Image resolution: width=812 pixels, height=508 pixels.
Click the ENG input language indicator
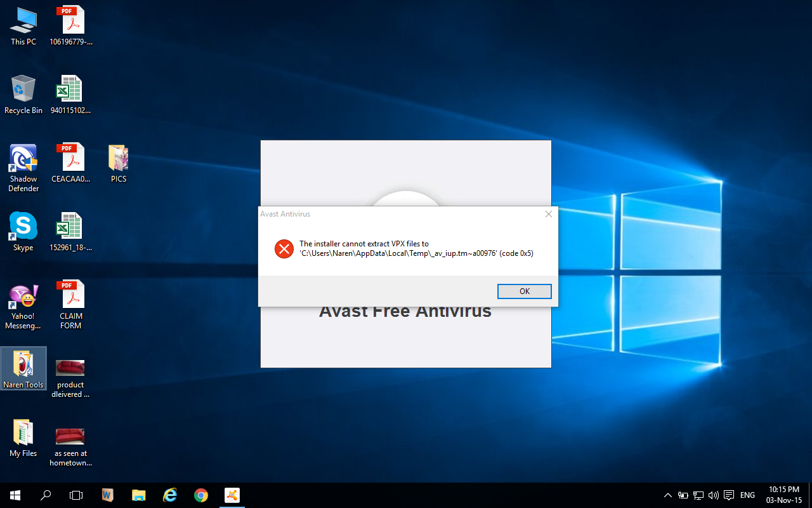(747, 495)
